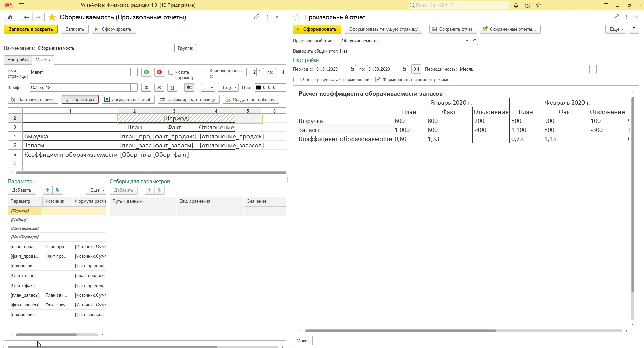
Task: Enable the 'Искать параметр' checkbox
Action: click(x=171, y=72)
